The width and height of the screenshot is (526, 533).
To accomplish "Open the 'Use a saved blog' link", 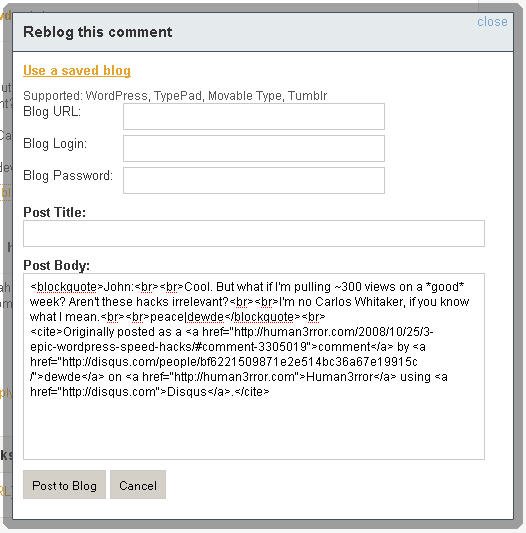I will tap(77, 70).
